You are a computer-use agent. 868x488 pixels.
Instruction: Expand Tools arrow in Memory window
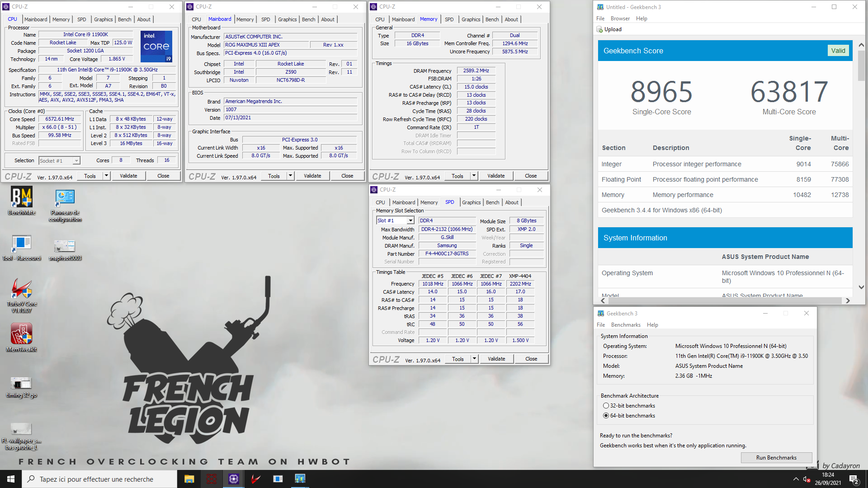coord(474,176)
